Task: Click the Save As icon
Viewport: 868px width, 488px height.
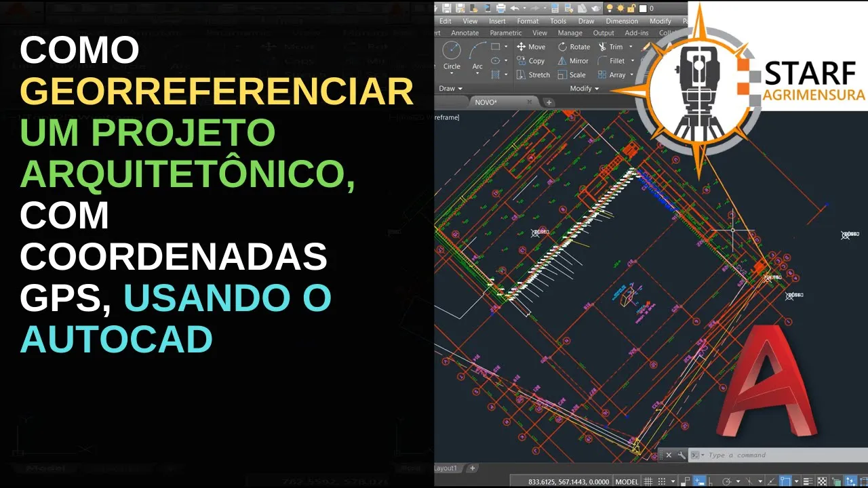Action: (460, 8)
